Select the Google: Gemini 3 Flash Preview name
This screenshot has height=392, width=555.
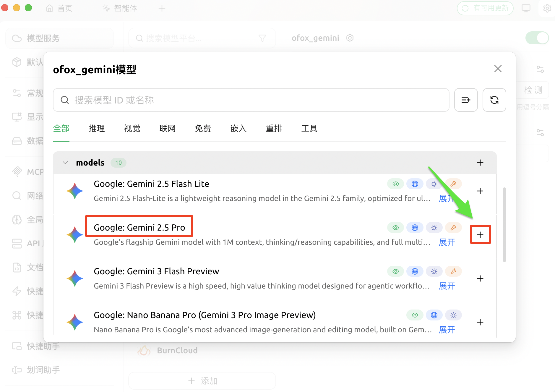pos(157,271)
